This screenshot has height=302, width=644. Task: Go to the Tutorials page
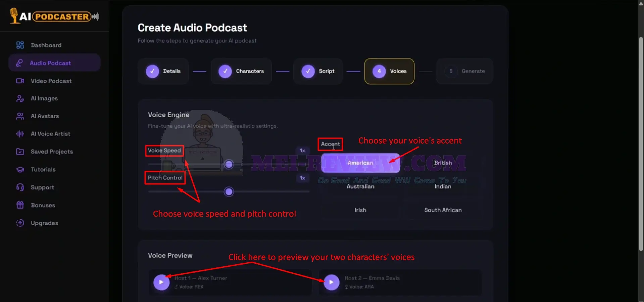pyautogui.click(x=54, y=170)
